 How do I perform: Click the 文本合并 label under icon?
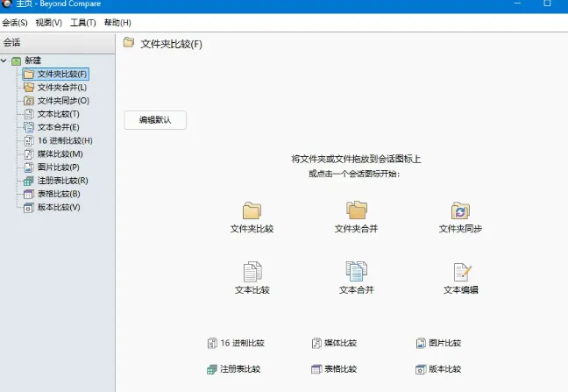pyautogui.click(x=357, y=289)
